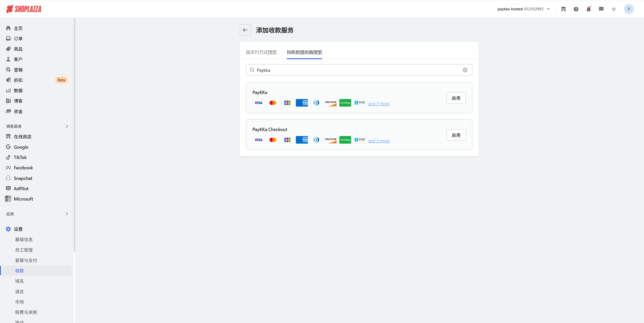
Task: Click the Shoplazza logo
Action: 24,9
